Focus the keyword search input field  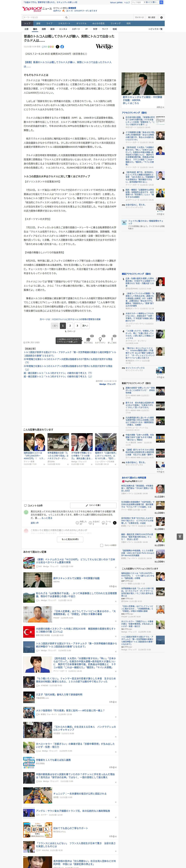(44, 18)
